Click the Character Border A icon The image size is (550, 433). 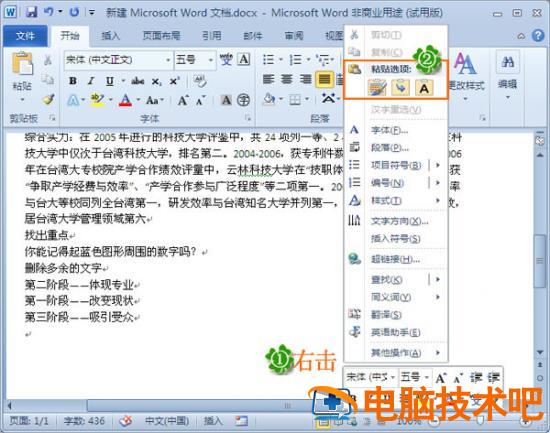click(244, 59)
